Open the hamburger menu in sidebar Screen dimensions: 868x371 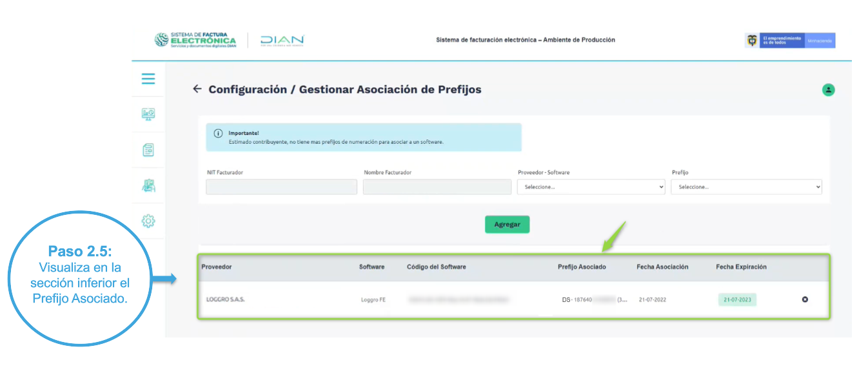click(x=148, y=79)
